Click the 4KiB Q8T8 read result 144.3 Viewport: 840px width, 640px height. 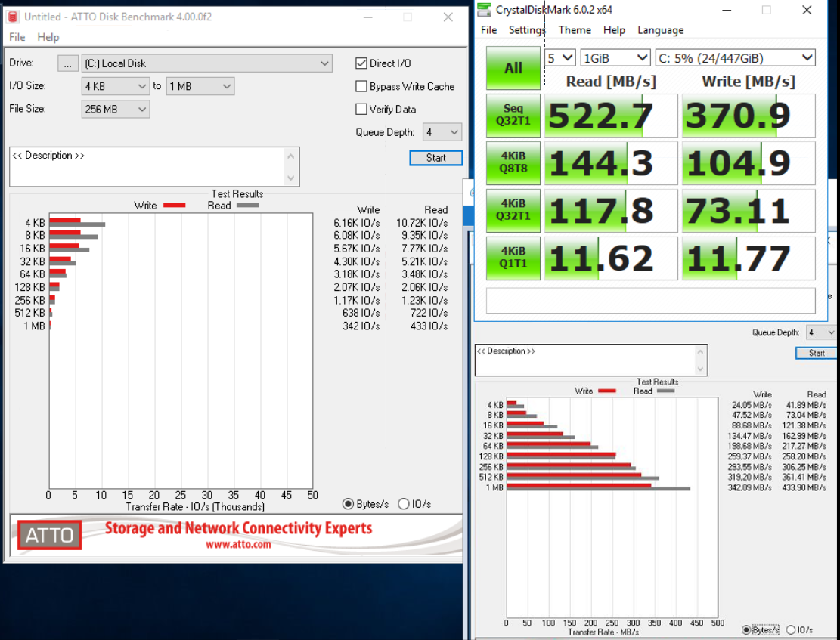611,162
